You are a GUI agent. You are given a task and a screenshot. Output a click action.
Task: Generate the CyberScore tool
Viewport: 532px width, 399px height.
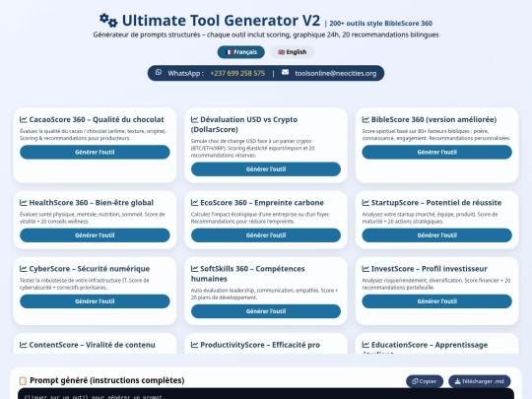coord(95,301)
